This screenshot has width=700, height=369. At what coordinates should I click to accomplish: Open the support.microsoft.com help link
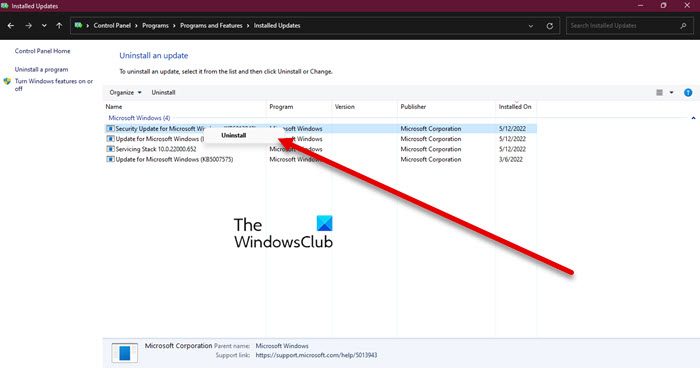click(x=316, y=355)
